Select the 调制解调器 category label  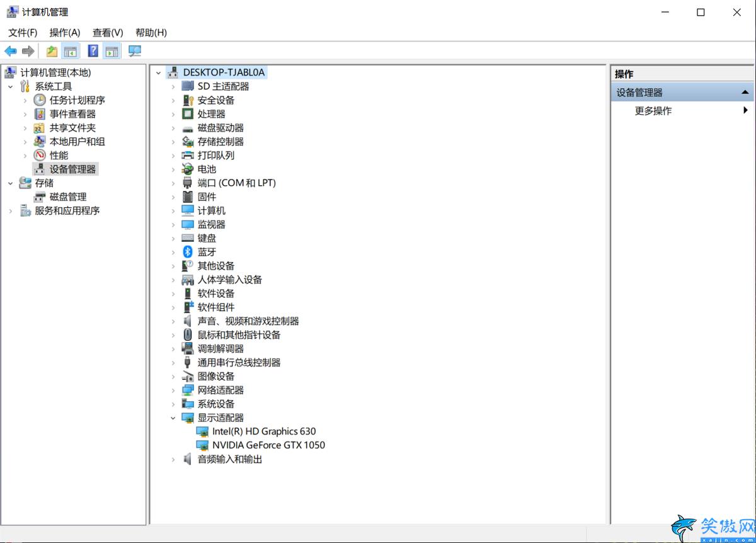tap(220, 348)
